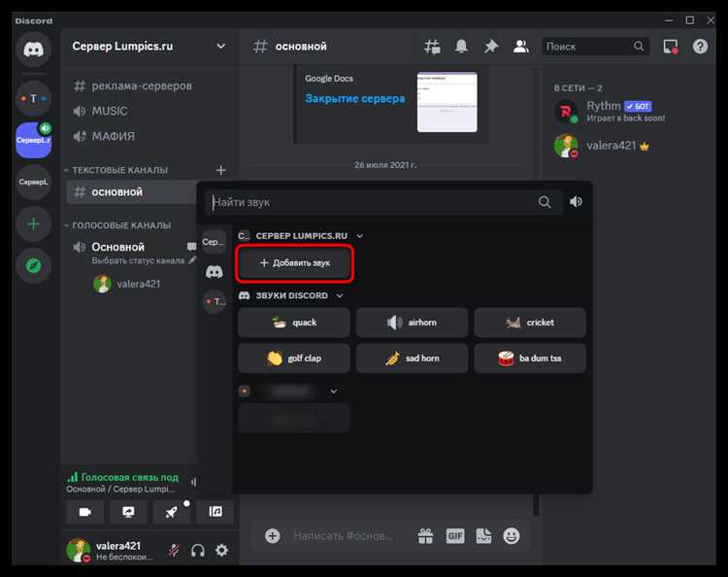This screenshot has height=577, width=728.
Task: Click the search field Поиск
Action: [x=595, y=47]
